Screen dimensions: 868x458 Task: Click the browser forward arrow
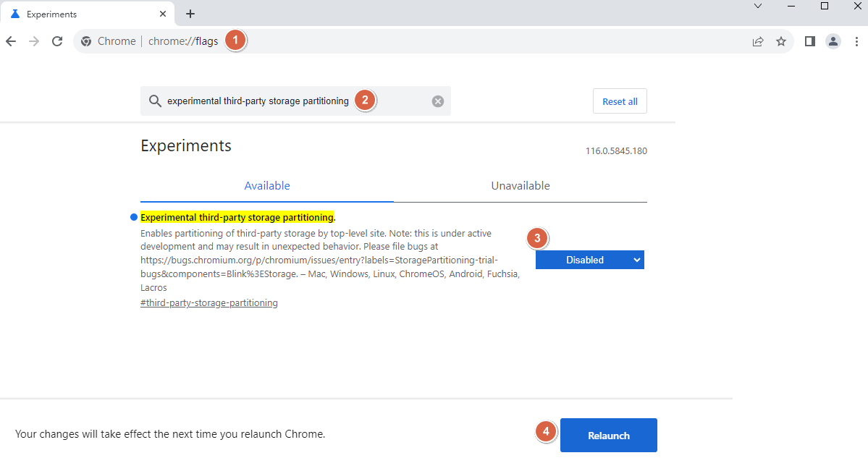pos(34,41)
